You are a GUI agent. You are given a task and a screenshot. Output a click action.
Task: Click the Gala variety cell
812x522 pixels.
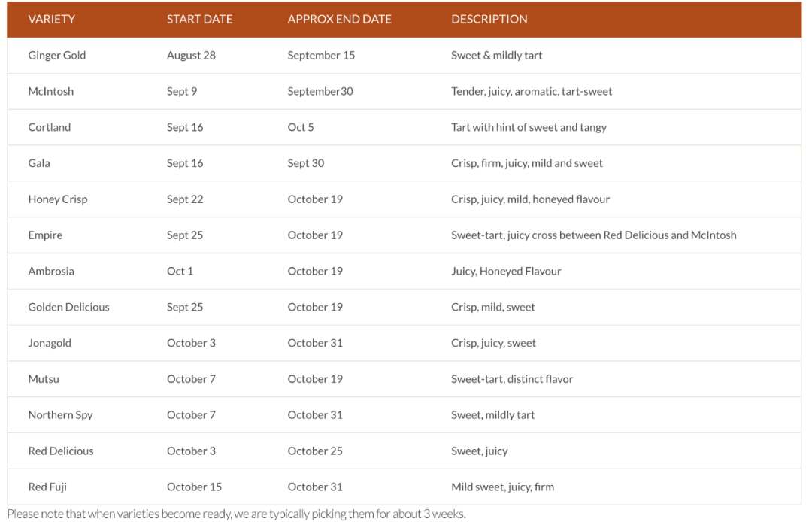pos(39,163)
